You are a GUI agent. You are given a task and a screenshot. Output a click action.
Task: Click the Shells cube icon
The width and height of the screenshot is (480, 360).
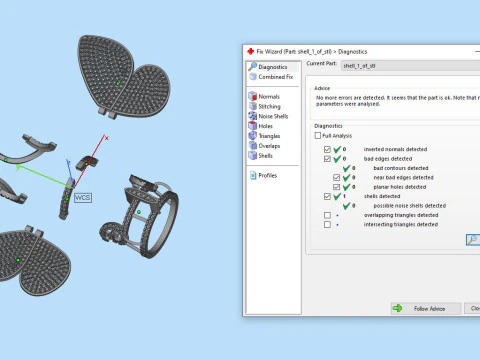[253, 155]
